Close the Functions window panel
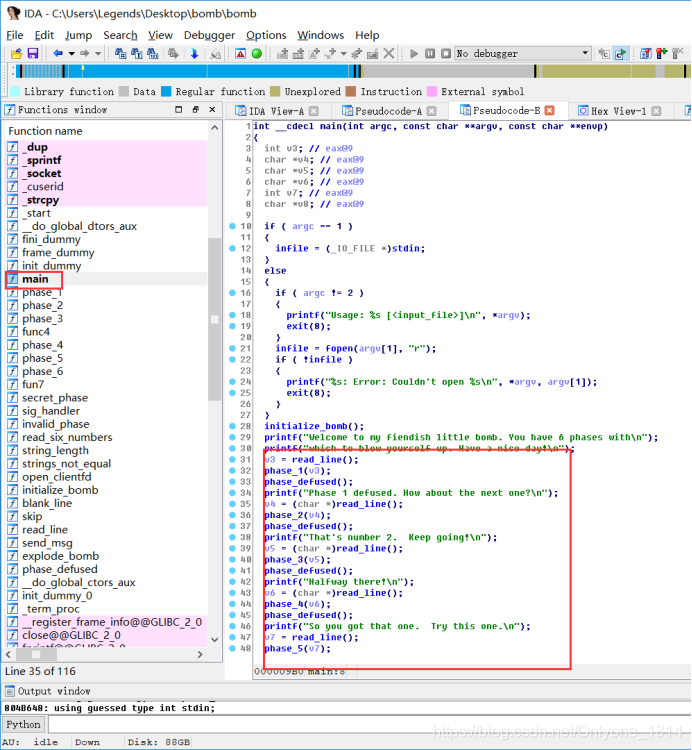 point(212,110)
